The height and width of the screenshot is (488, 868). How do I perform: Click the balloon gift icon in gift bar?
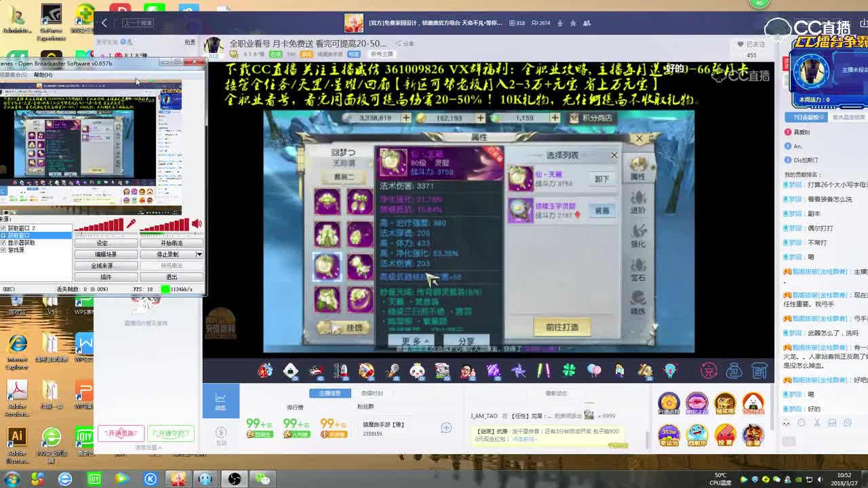coord(594,371)
